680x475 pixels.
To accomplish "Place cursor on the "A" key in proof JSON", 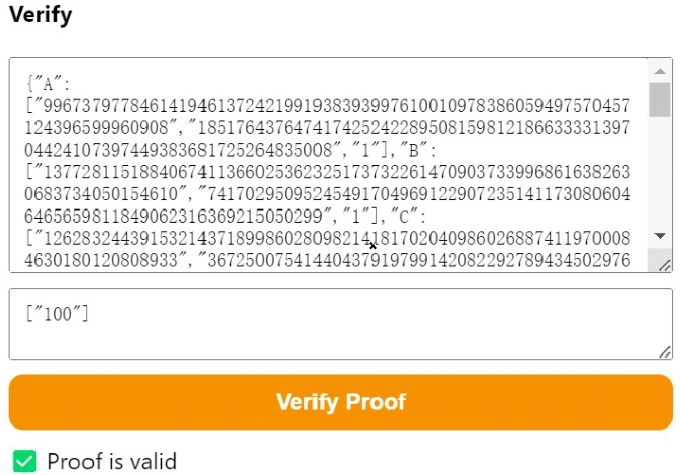I will click(46, 84).
